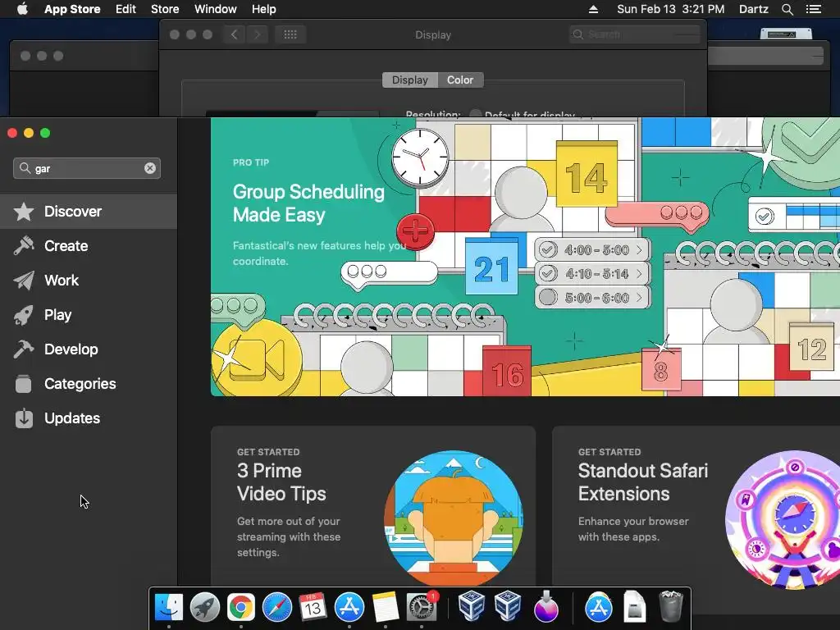Click the eject icon in menu bar

click(593, 9)
